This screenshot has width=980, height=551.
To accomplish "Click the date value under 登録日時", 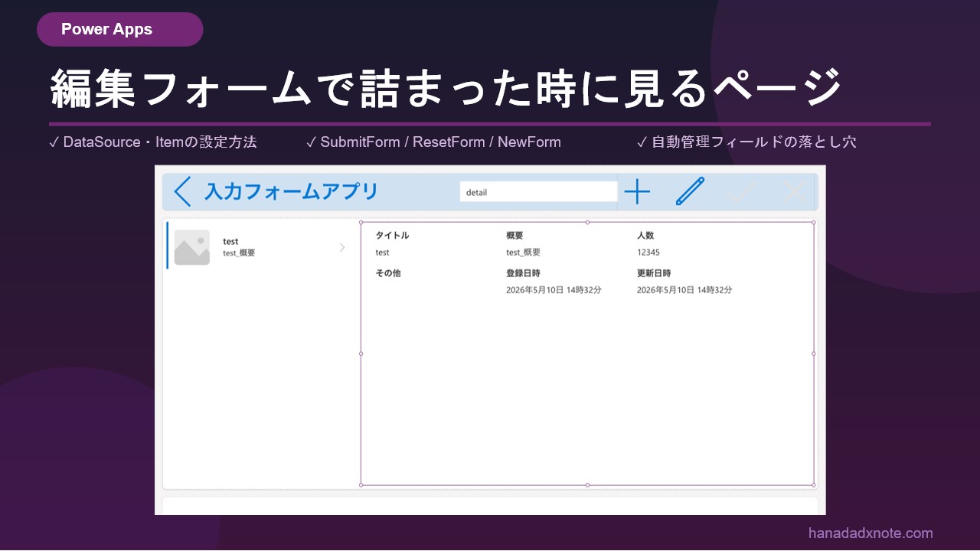I will point(554,290).
